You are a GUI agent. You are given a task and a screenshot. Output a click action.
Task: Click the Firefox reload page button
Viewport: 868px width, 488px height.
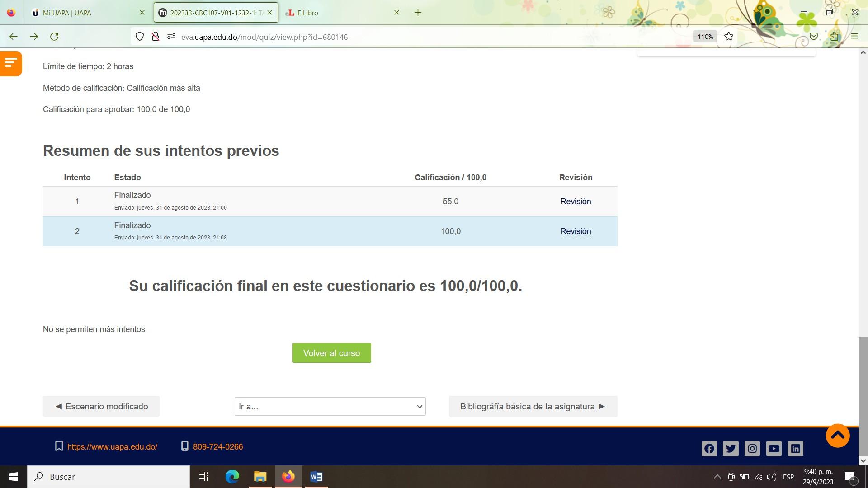[54, 37]
